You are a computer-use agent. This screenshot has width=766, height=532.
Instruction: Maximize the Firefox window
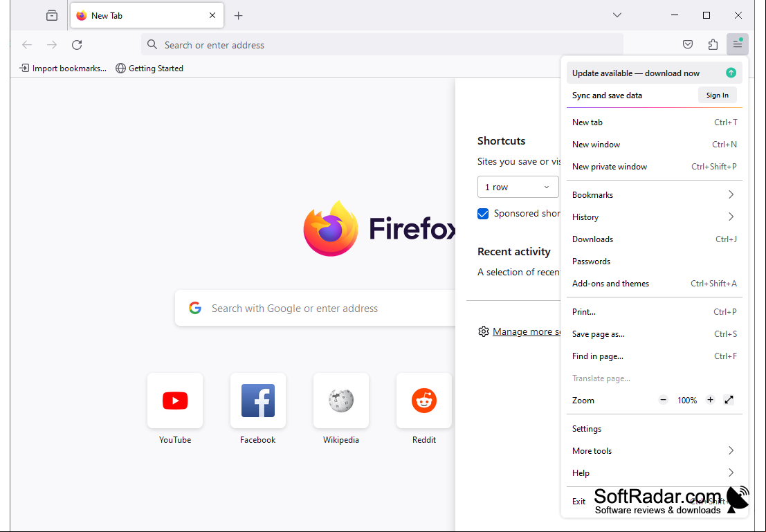click(x=706, y=15)
